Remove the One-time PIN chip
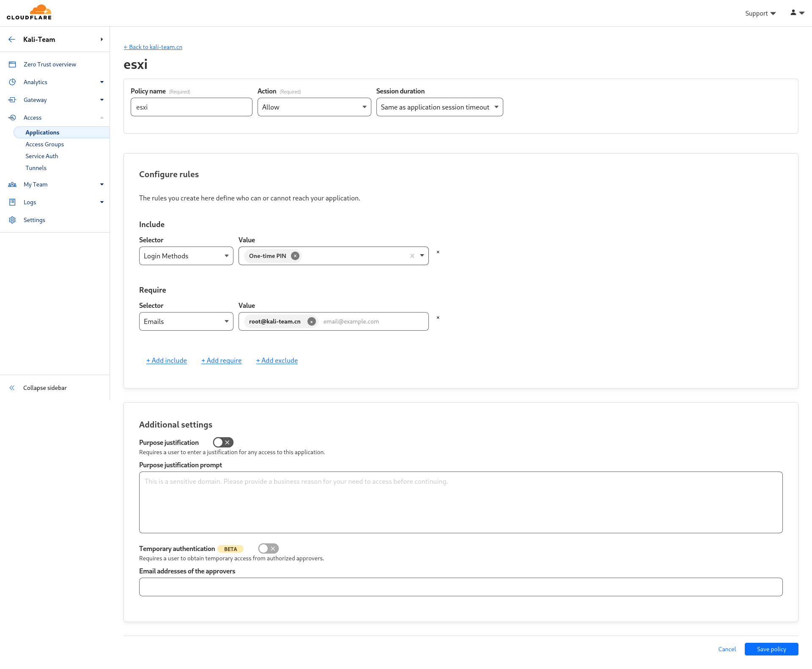Screen dimensions: 812x669 point(295,256)
